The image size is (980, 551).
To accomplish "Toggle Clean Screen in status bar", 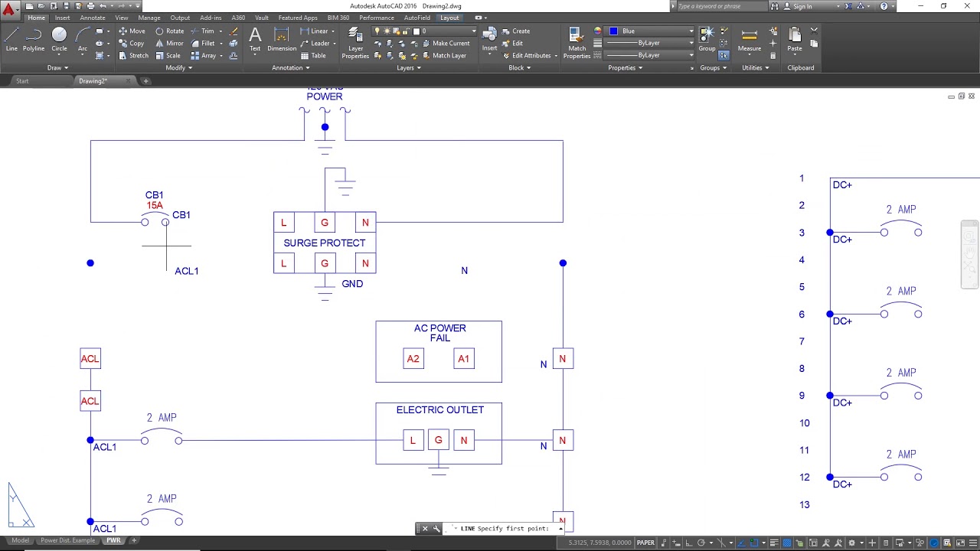I will pos(961,543).
